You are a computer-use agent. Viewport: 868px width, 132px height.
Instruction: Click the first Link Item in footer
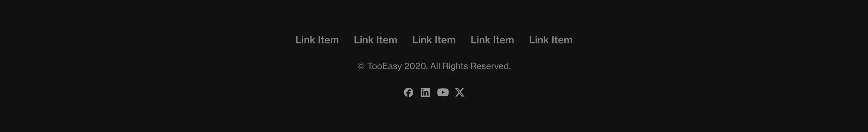pos(317,40)
